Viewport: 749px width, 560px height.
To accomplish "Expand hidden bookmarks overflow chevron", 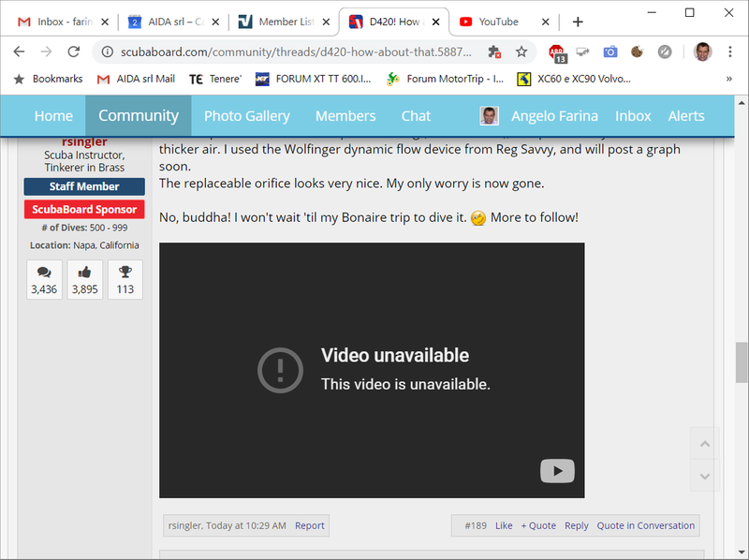I will tap(728, 80).
